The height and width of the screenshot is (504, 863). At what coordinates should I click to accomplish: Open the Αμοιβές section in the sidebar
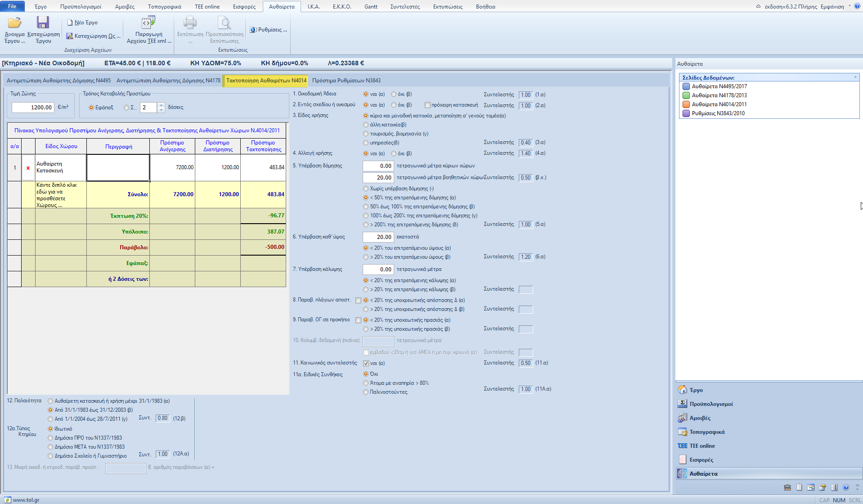(x=700, y=418)
